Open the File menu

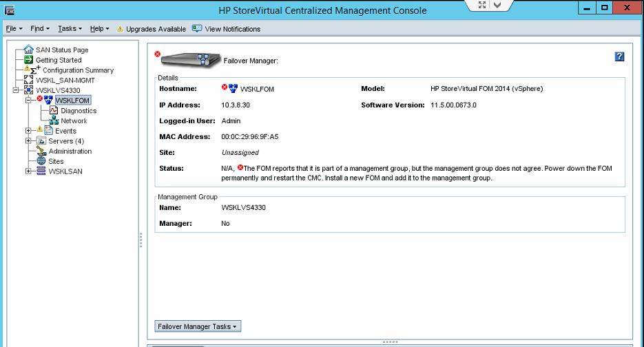[x=14, y=29]
